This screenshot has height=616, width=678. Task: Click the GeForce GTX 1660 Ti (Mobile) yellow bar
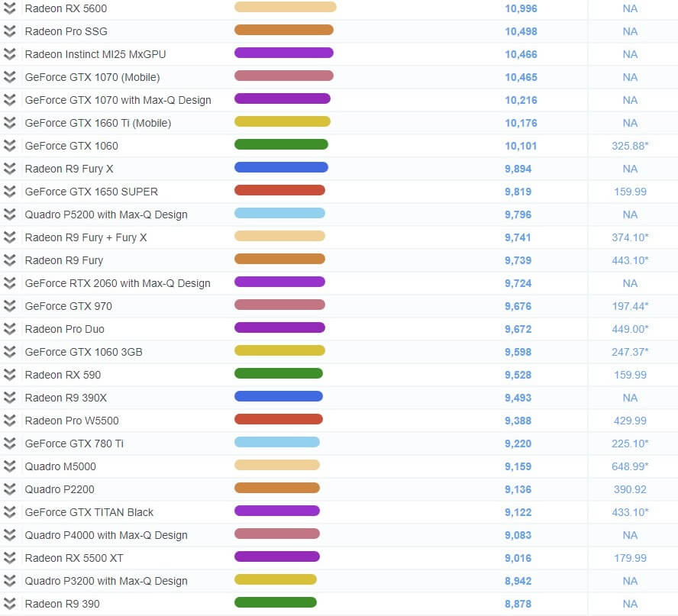pyautogui.click(x=282, y=121)
